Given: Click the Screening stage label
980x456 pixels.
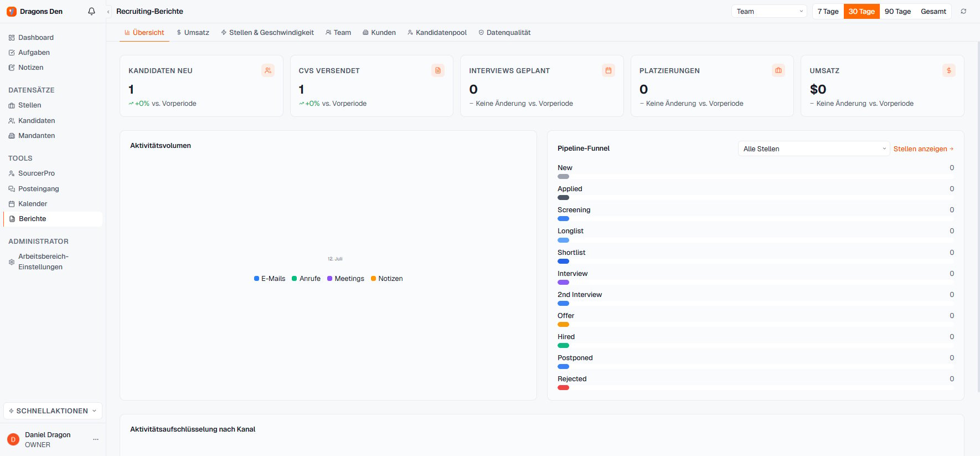Looking at the screenshot, I should point(574,210).
